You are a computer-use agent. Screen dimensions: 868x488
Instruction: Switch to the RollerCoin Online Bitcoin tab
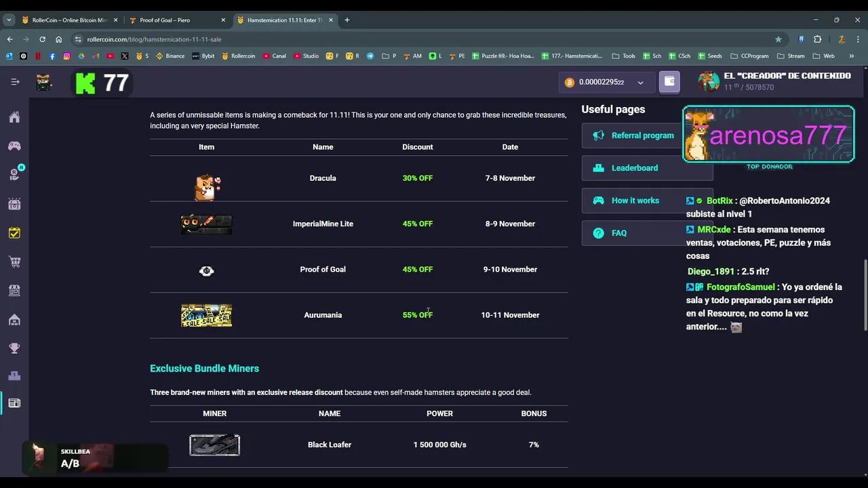click(x=68, y=20)
